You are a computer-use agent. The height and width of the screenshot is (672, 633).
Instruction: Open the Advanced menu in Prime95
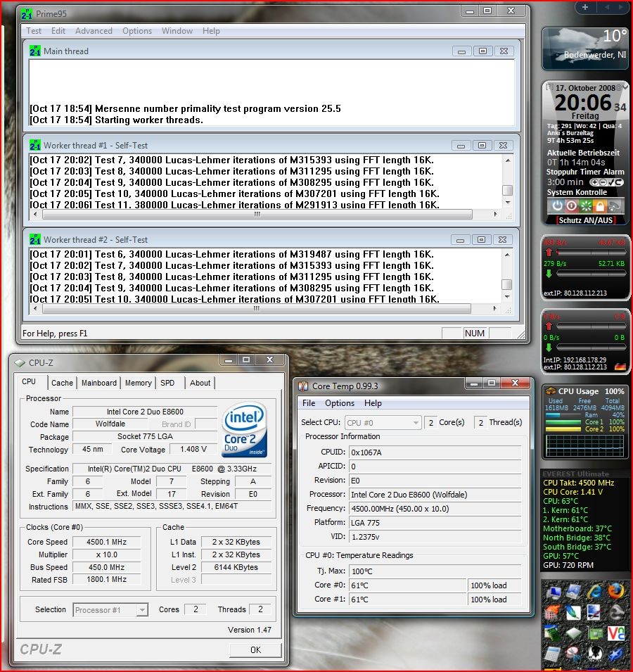point(94,31)
